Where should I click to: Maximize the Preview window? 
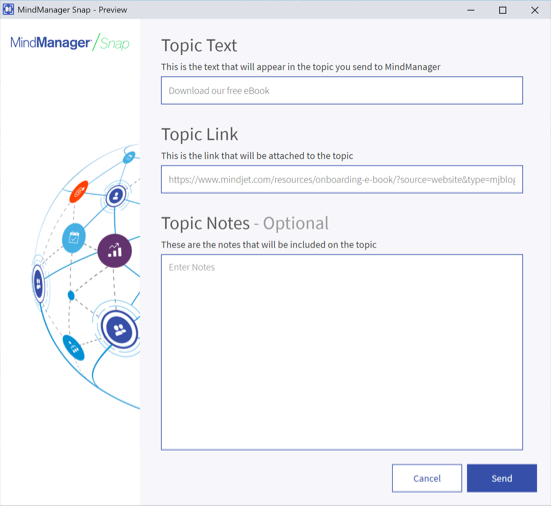pyautogui.click(x=503, y=10)
